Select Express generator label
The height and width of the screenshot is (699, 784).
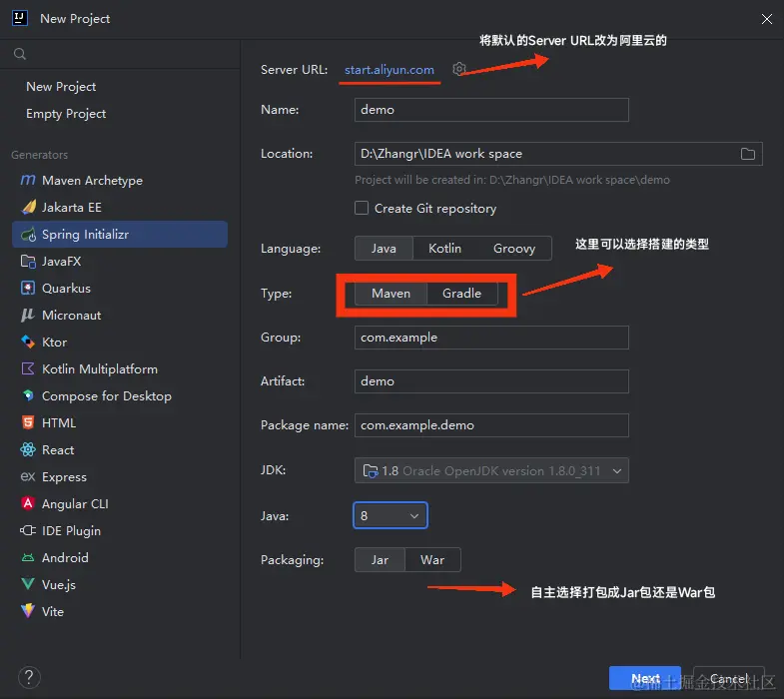click(x=65, y=477)
